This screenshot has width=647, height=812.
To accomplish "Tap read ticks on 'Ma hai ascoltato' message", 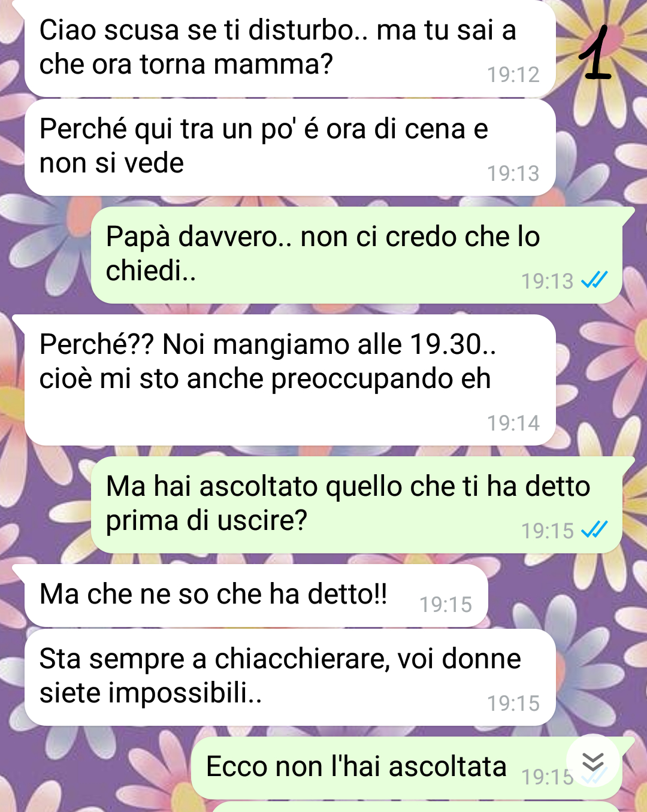I will click(x=594, y=529).
